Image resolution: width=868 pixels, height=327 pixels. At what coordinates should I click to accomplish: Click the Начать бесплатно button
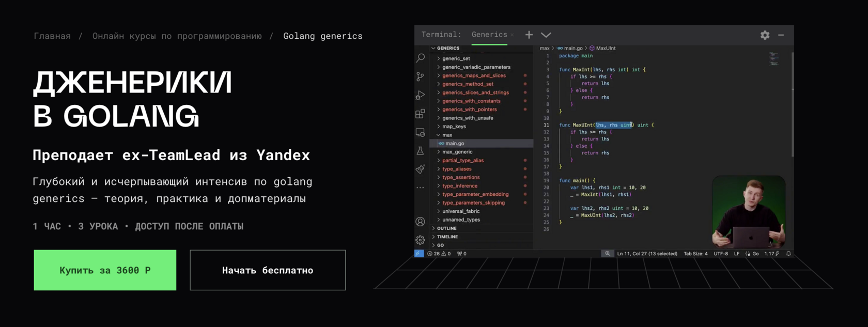[268, 270]
